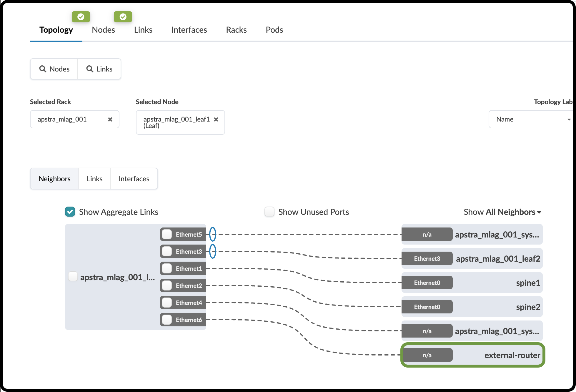
Task: Check the Ethernet6 port checkbox
Action: 167,320
